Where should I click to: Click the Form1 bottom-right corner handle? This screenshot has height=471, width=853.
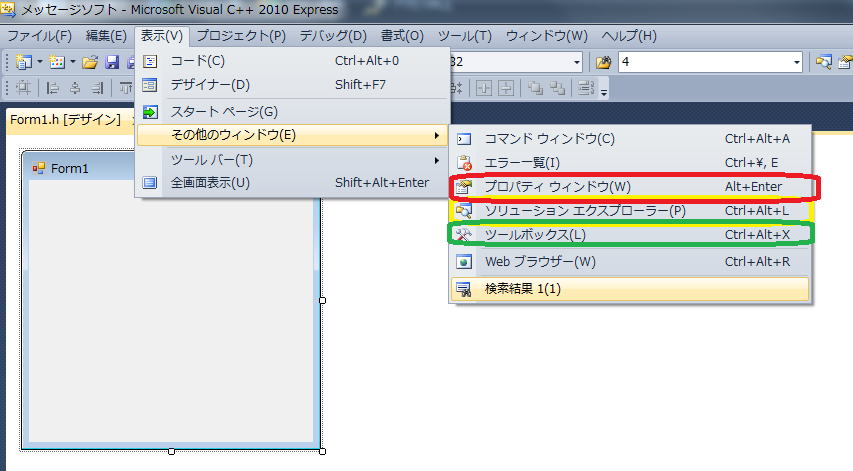tap(323, 451)
